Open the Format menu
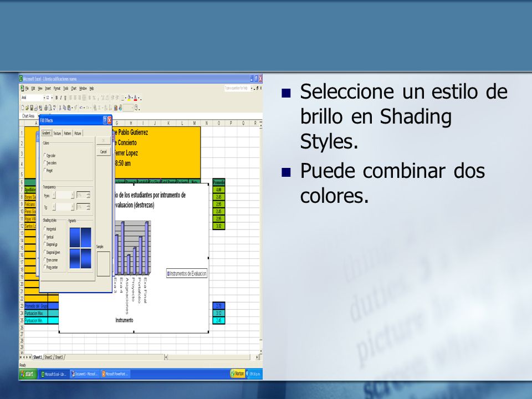Screen dimensions: 532x399 [x=57, y=89]
